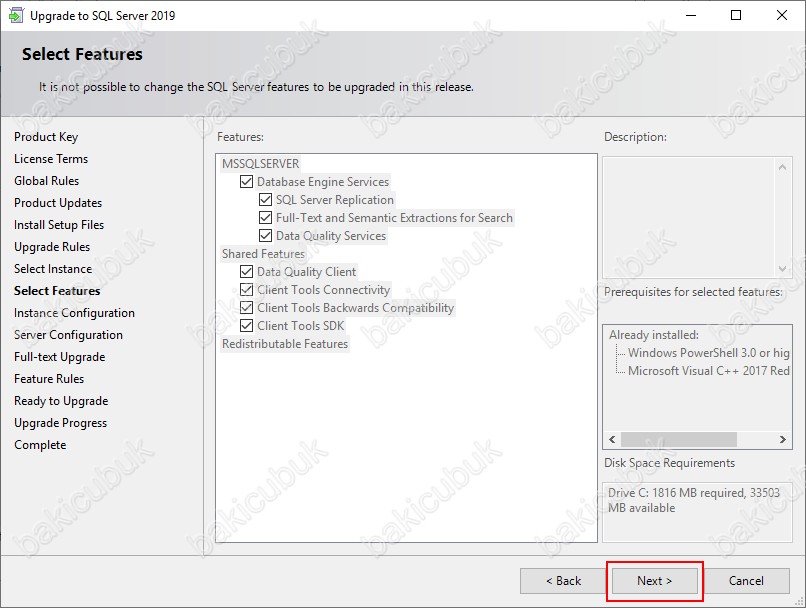Minimize the upgrade wizard window

[x=691, y=15]
